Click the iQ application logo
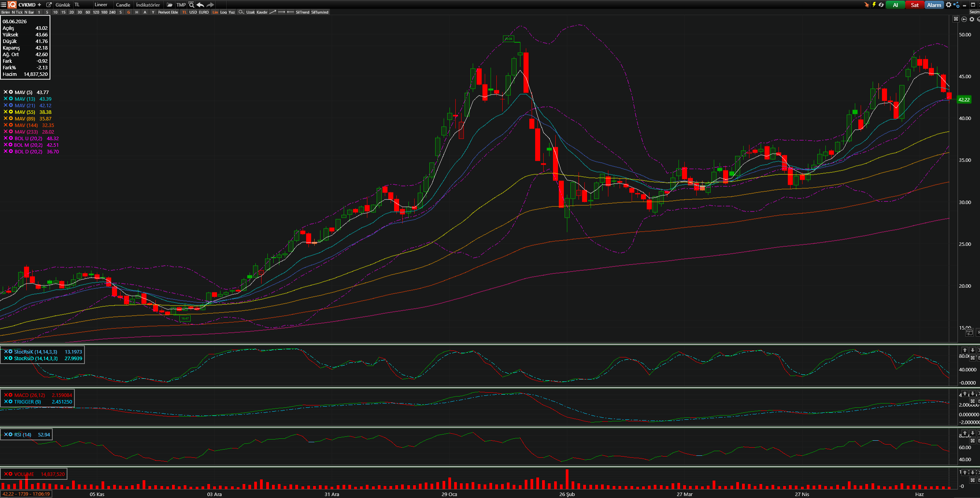Viewport: 980px width, 498px height. coord(12,5)
